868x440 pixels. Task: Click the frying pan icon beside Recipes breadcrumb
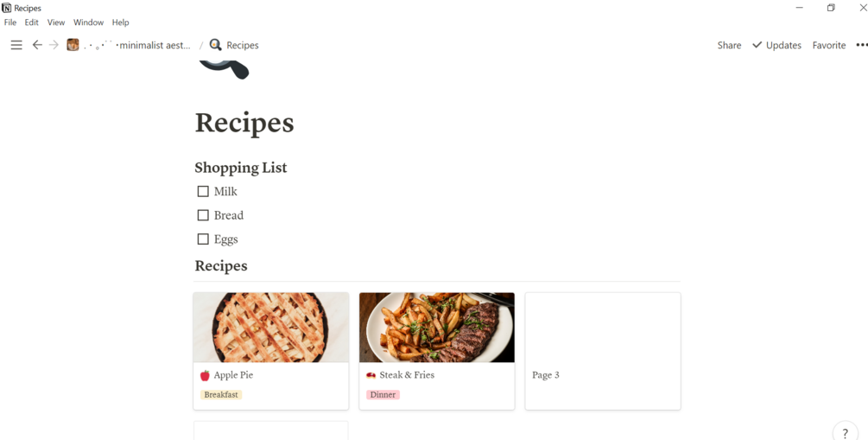216,46
